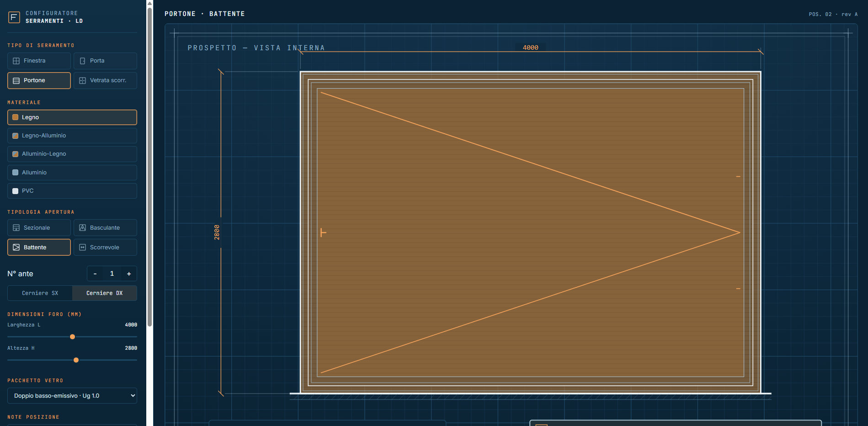The width and height of the screenshot is (868, 426).
Task: Click the 4000 width dimension label
Action: coord(530,47)
